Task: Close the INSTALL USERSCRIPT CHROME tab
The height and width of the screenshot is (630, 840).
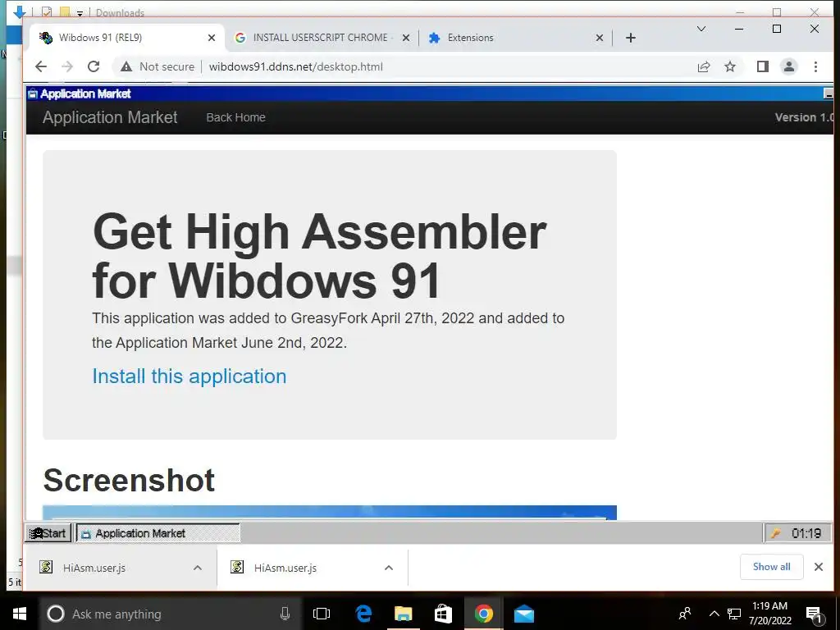Action: pos(405,38)
